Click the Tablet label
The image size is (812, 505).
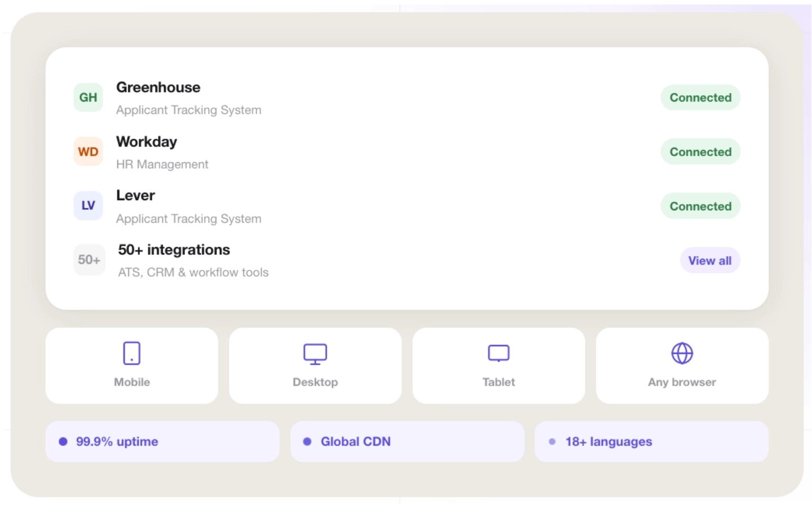(498, 382)
